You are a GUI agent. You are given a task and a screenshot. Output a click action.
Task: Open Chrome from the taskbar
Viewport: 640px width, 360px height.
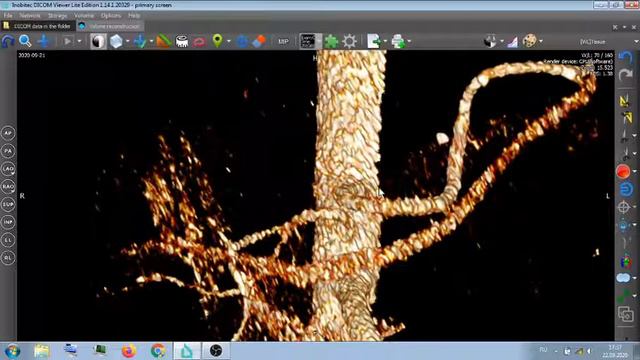[158, 351]
